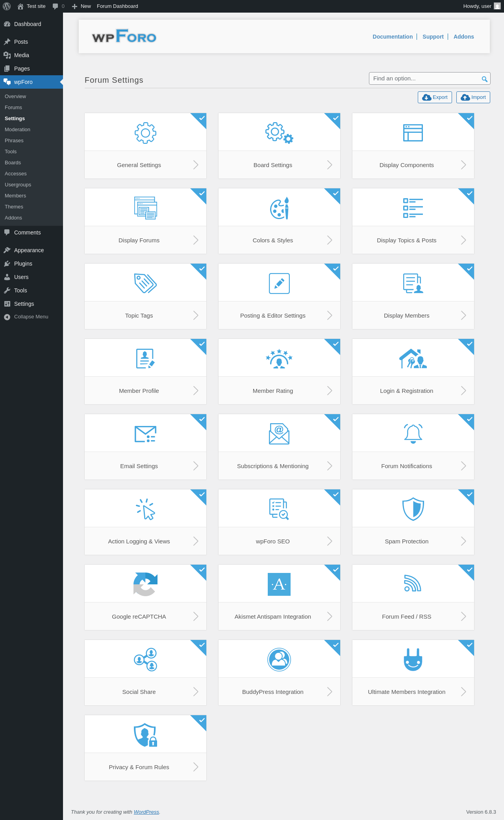Image resolution: width=504 pixels, height=820 pixels.
Task: Open the Display Topics & Posts list icon
Action: 413,208
